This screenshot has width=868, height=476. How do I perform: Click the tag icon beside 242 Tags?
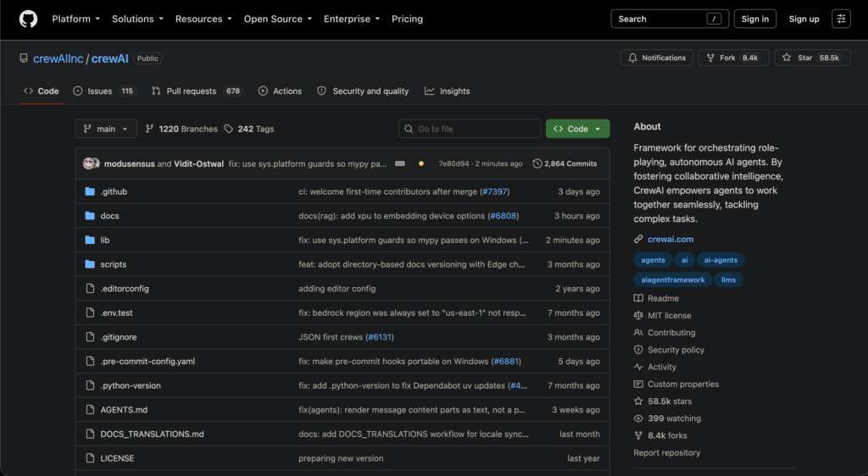click(x=229, y=129)
